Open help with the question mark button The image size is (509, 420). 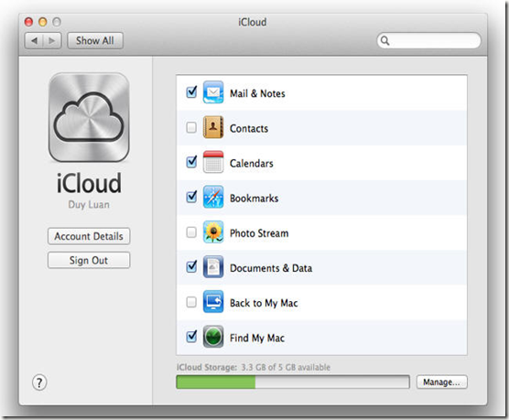point(39,382)
